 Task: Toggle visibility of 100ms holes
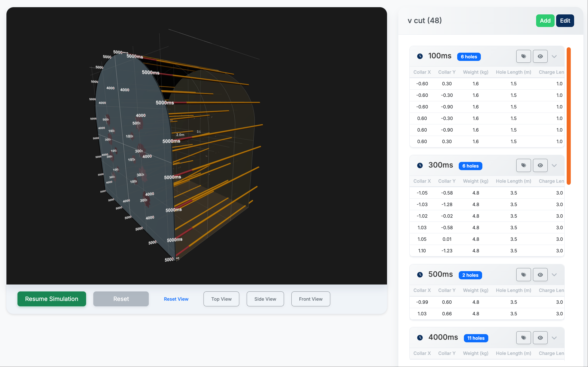pyautogui.click(x=540, y=56)
